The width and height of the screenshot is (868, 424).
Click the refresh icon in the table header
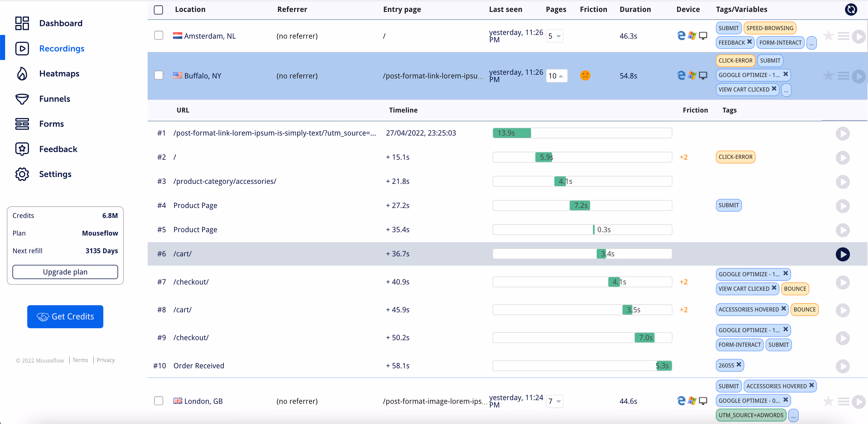[851, 9]
